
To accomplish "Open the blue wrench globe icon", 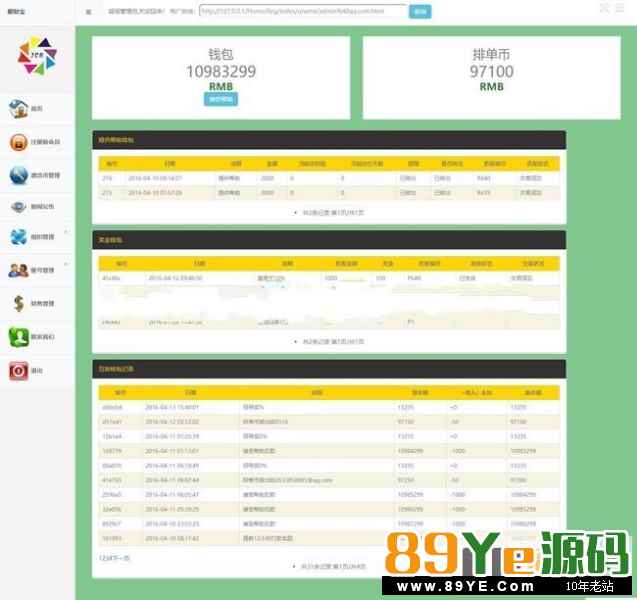I will [19, 175].
